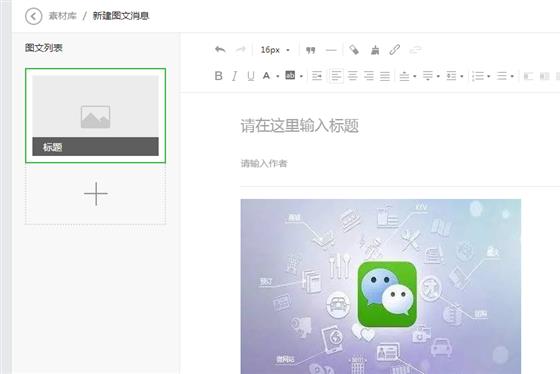The width and height of the screenshot is (560, 374).
Task: Toggle underline formatting
Action: (x=251, y=76)
